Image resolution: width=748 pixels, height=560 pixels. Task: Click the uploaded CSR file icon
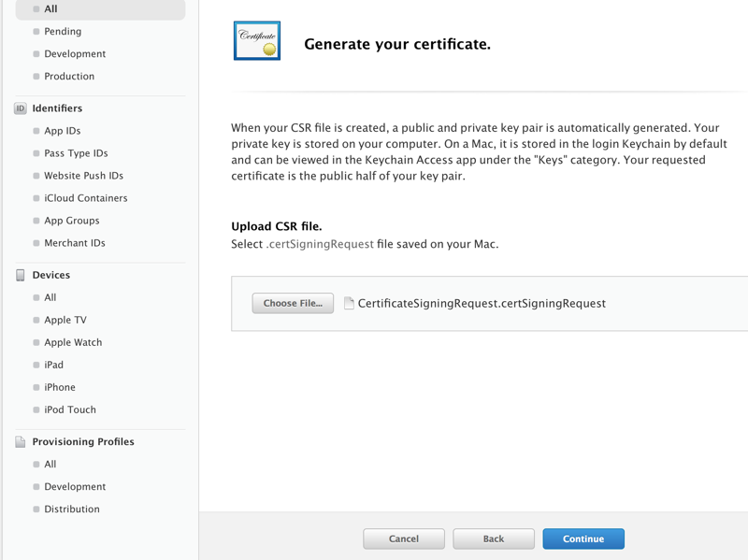tap(349, 303)
